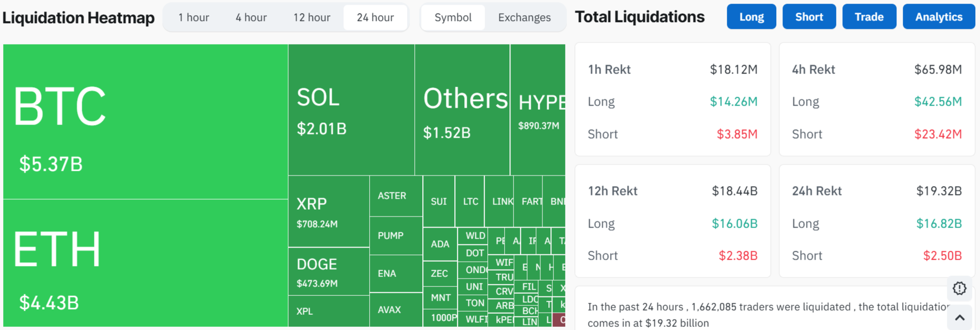
Task: Open the Analytics button
Action: pyautogui.click(x=939, y=17)
